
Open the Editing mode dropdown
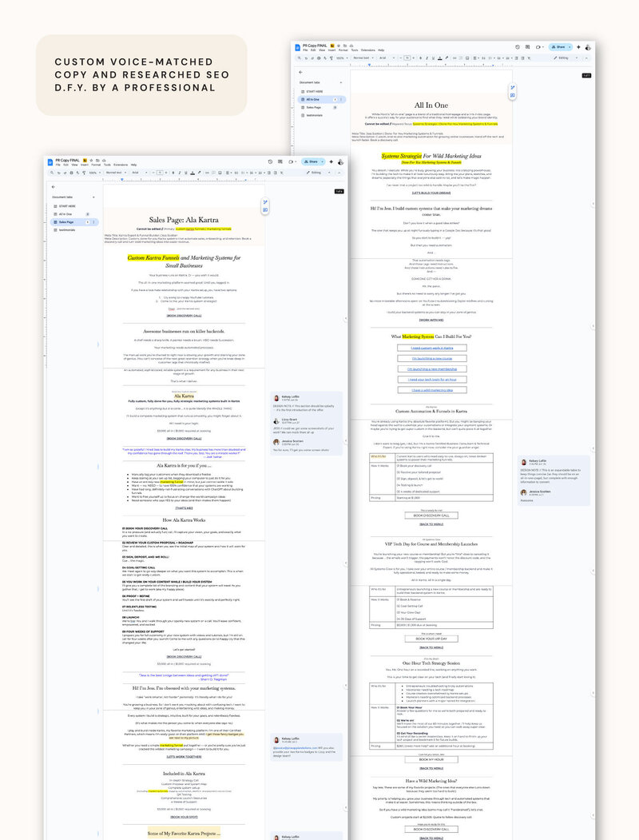[x=314, y=172]
